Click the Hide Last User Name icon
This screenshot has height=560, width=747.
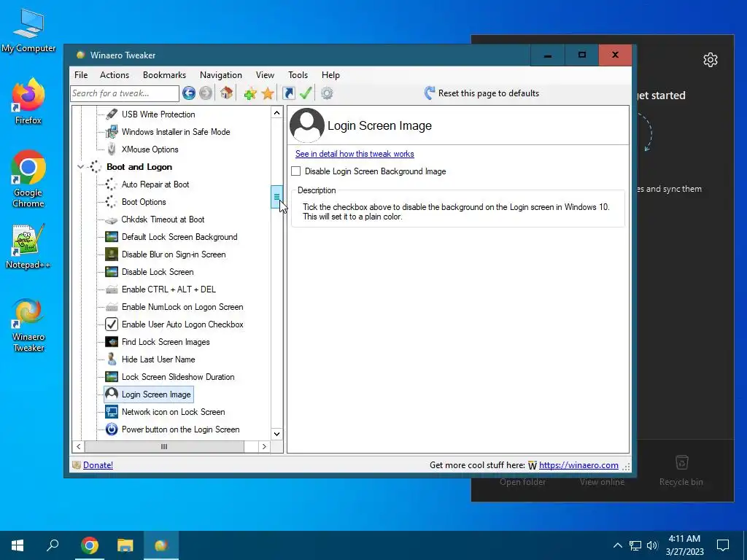(x=112, y=359)
